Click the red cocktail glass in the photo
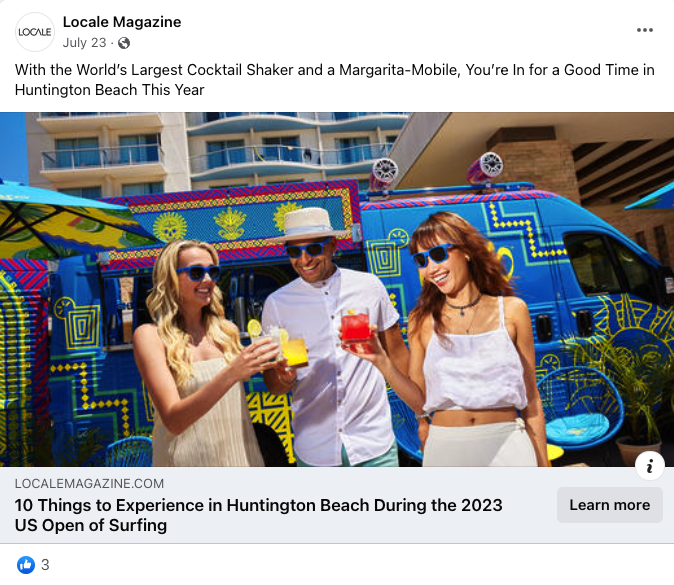Viewport: 674px width, 585px height. (356, 330)
